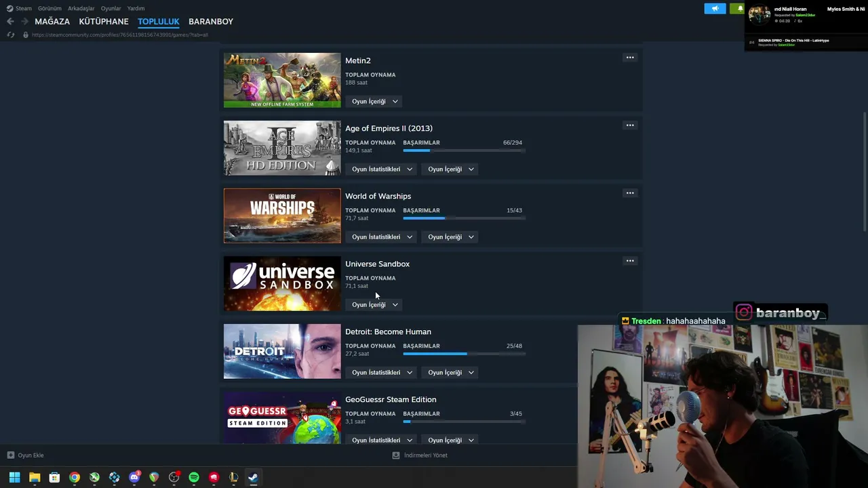Open the Windows Start menu
The width and height of the screenshot is (868, 488).
(x=14, y=477)
